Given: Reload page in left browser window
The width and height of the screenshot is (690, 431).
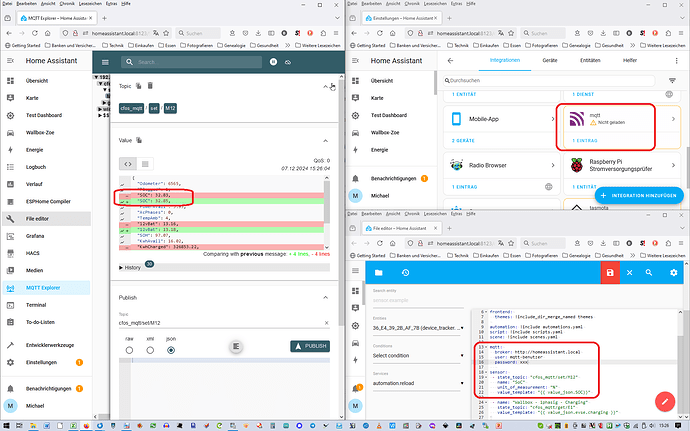Looking at the screenshot, I should 35,33.
